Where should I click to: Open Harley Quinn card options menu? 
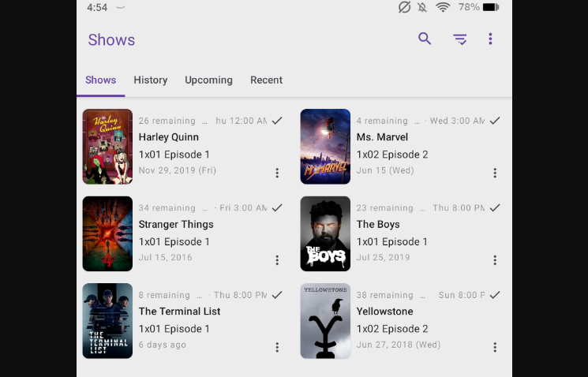click(277, 173)
